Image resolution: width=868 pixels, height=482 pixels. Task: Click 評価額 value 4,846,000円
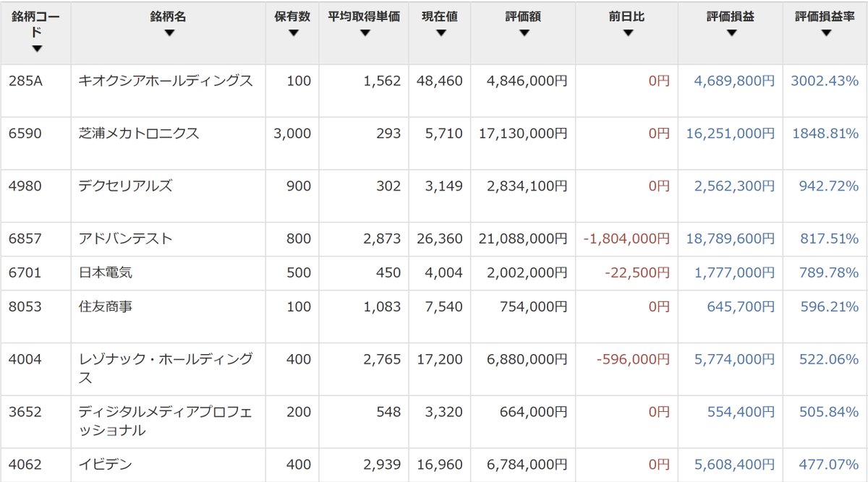[x=527, y=81]
